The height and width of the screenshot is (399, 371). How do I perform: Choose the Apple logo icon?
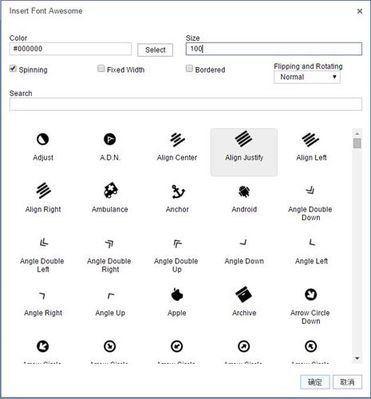point(177,295)
